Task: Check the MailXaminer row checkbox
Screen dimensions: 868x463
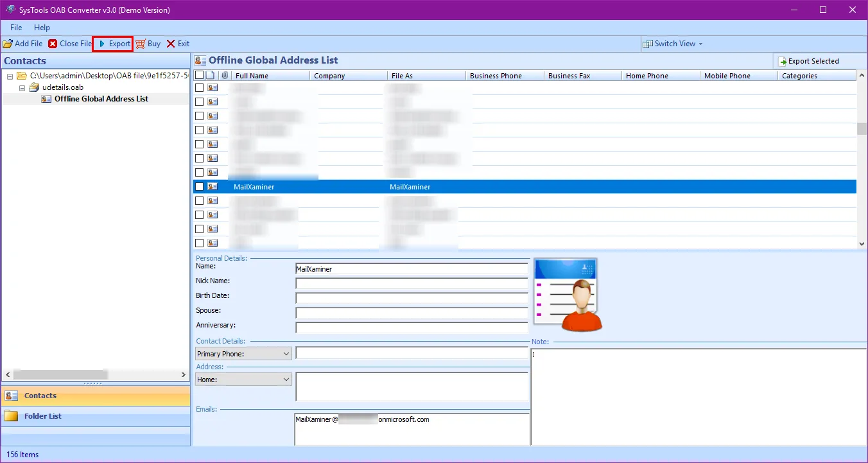Action: [199, 187]
